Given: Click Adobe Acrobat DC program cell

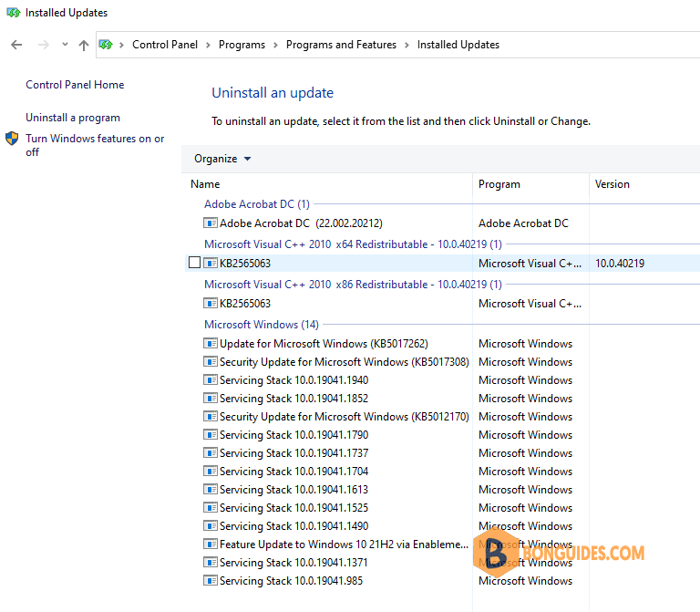Looking at the screenshot, I should (x=523, y=223).
